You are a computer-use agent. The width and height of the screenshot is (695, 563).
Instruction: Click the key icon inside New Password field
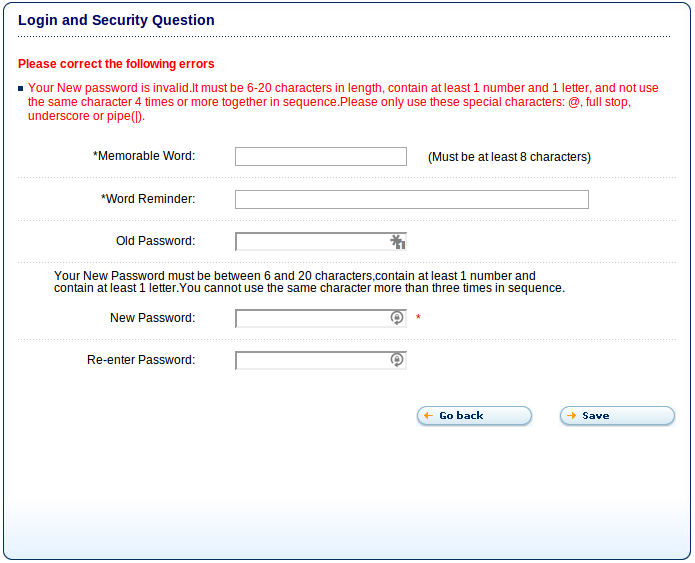tap(397, 318)
